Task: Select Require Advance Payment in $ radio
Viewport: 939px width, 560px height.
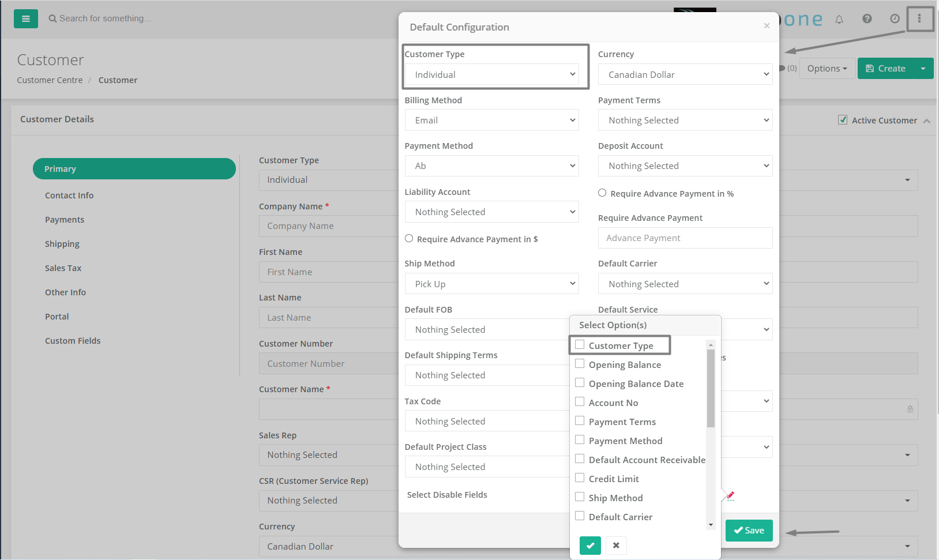Action: (x=409, y=238)
